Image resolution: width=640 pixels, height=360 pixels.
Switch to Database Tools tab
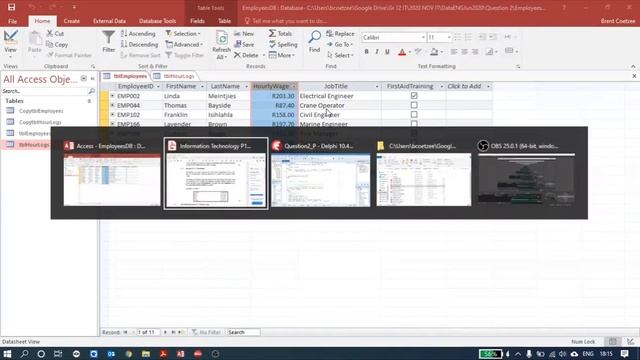[157, 21]
